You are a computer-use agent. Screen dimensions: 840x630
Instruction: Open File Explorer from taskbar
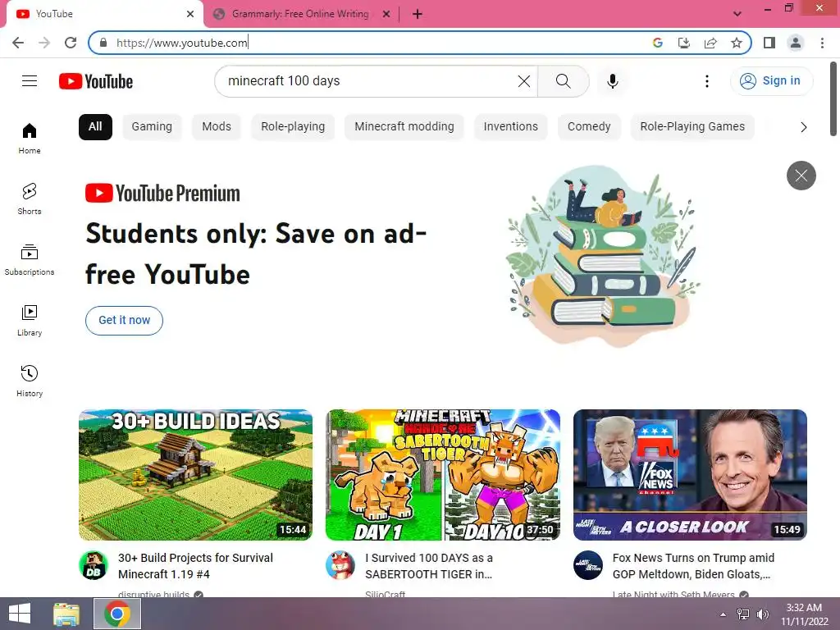pos(66,614)
